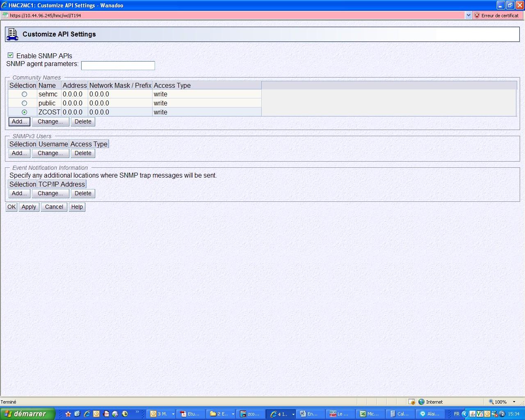The width and height of the screenshot is (525, 420).
Task: Click the zoom 100% magnifier icon
Action: (x=491, y=402)
